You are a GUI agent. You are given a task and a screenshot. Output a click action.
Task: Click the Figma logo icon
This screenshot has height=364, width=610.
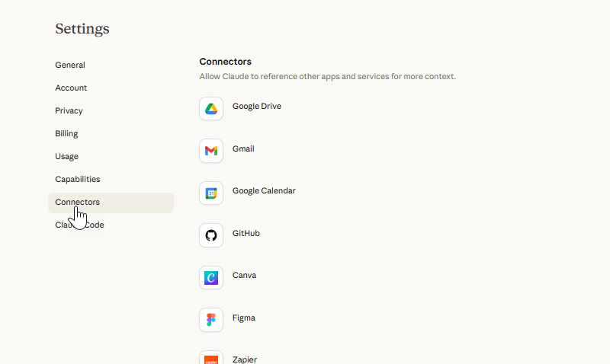click(211, 320)
